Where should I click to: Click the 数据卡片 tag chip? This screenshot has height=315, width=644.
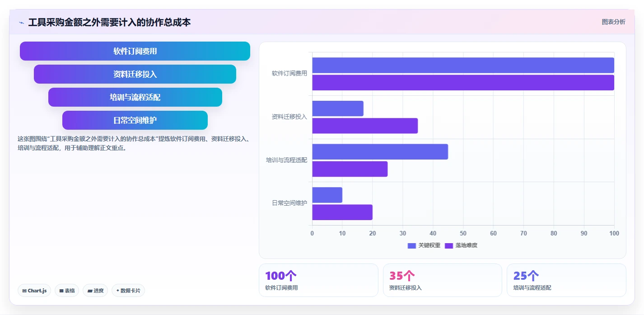128,291
